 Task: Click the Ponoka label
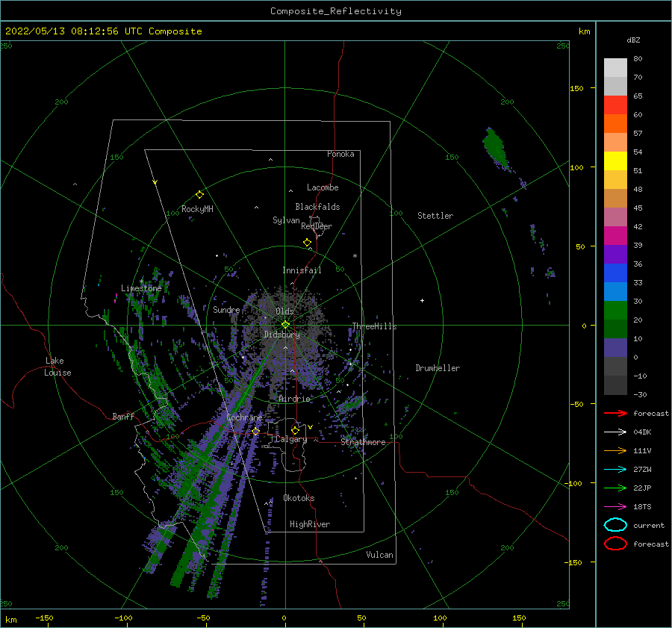click(340, 154)
